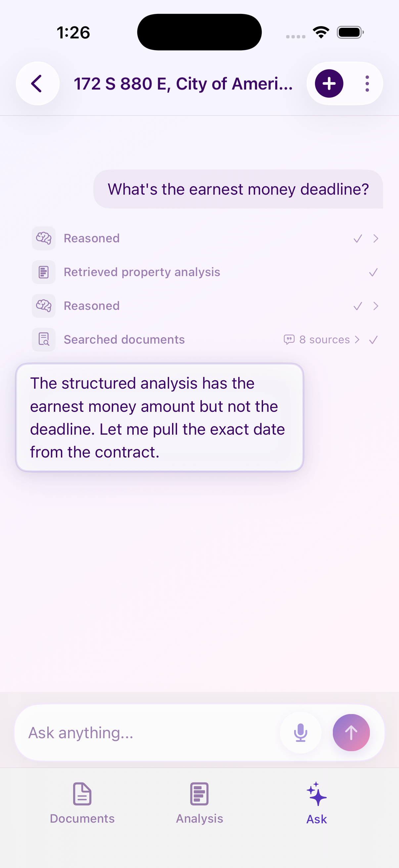Tap the send arrow button
Viewport: 399px width, 868px height.
click(352, 732)
